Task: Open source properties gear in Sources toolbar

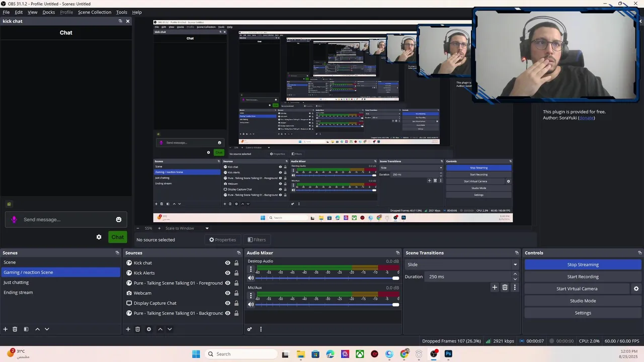Action: click(x=148, y=329)
